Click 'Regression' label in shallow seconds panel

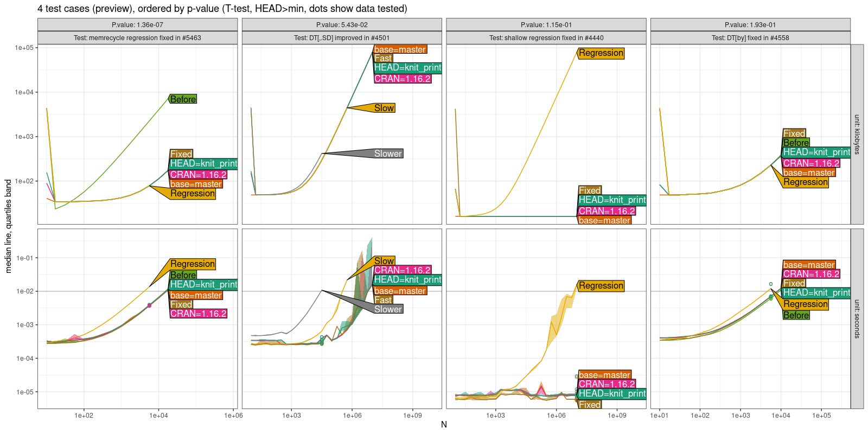(x=601, y=286)
